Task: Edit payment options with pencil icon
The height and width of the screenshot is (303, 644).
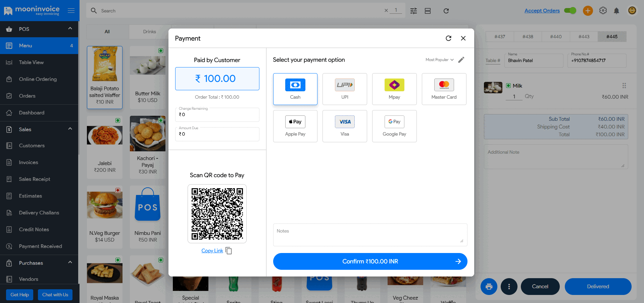Action: [461, 60]
